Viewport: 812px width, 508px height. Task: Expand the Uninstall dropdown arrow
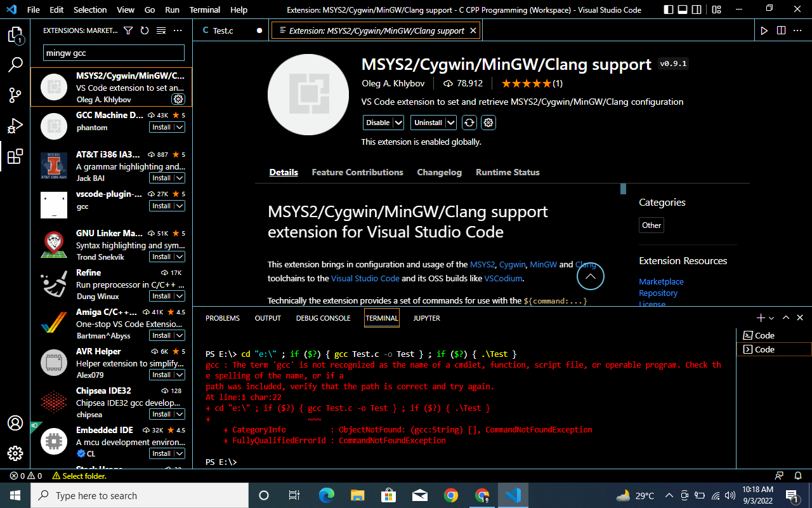tap(450, 123)
